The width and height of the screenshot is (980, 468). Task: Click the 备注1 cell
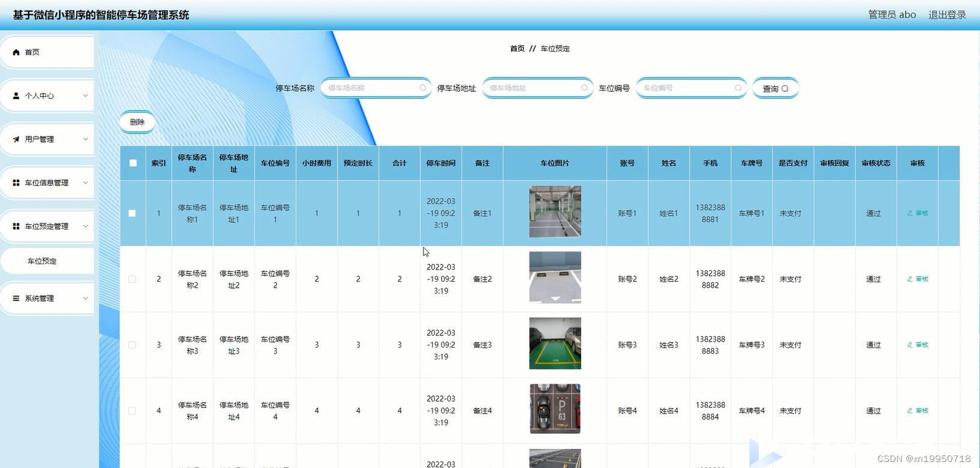(482, 213)
